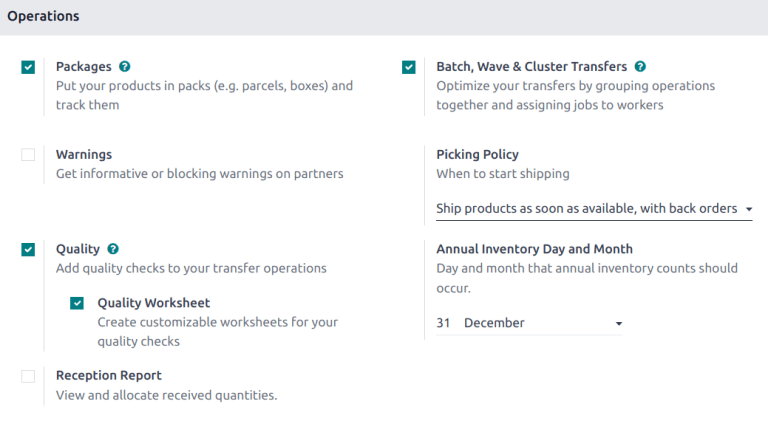Disable the Quality Worksheet checkbox
The image size is (768, 421).
click(77, 303)
